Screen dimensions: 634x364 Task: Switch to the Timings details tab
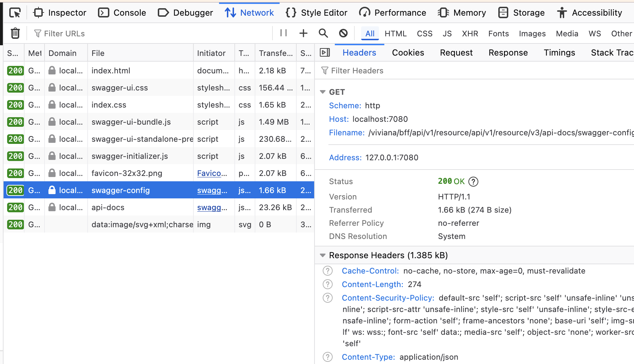(559, 53)
